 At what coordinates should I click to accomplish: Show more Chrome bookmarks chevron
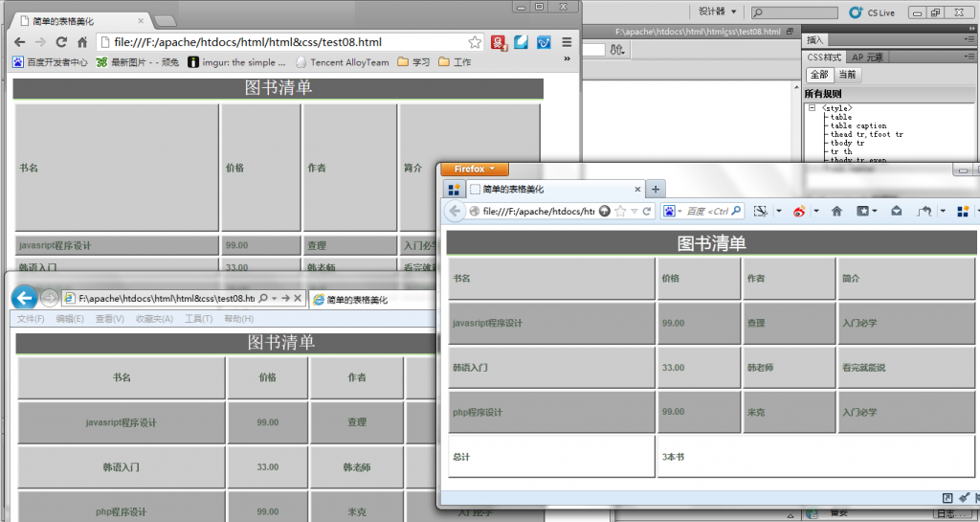pos(567,58)
